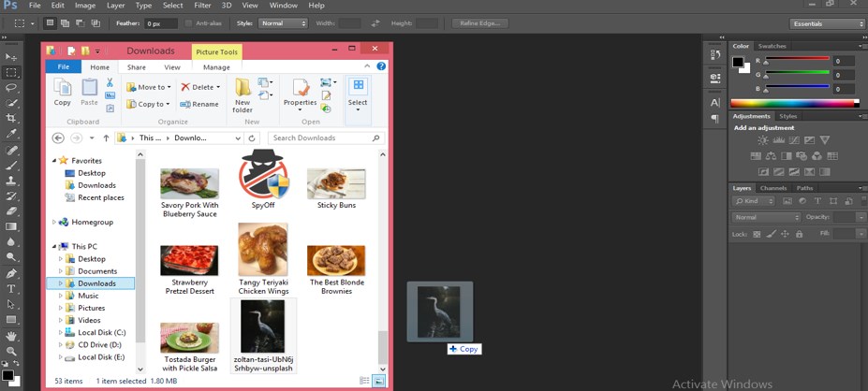Select the Blur tool

tap(11, 242)
